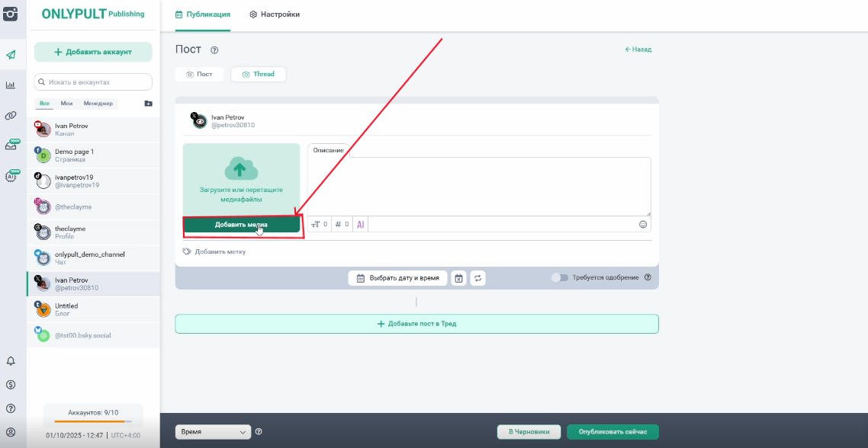
Task: Click the 'Искать в аккаунтах' search field
Action: click(x=93, y=82)
